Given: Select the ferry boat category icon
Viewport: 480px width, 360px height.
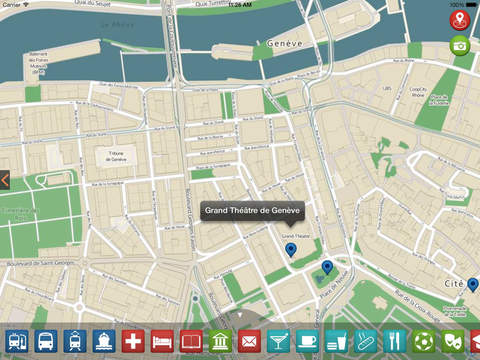Looking at the screenshot, I should click(104, 341).
